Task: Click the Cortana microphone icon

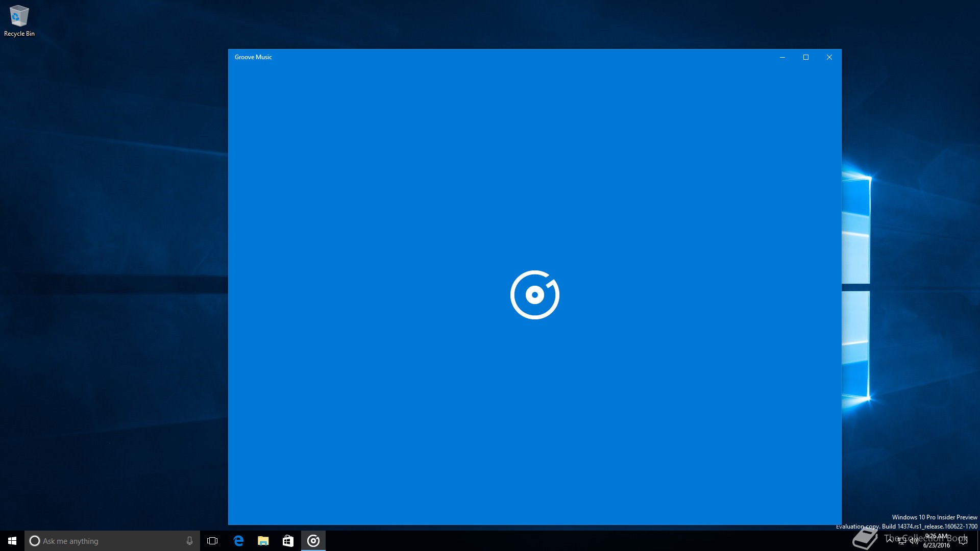Action: [x=189, y=541]
